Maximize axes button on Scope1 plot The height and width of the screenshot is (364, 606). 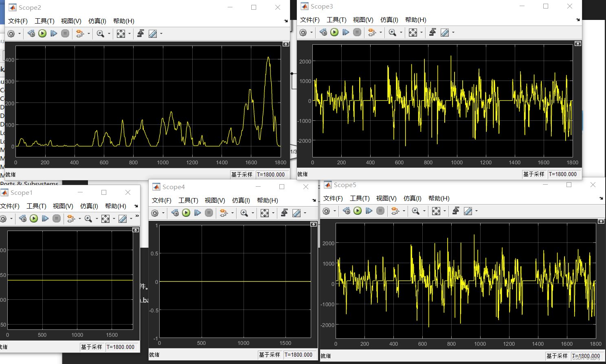[x=136, y=230]
